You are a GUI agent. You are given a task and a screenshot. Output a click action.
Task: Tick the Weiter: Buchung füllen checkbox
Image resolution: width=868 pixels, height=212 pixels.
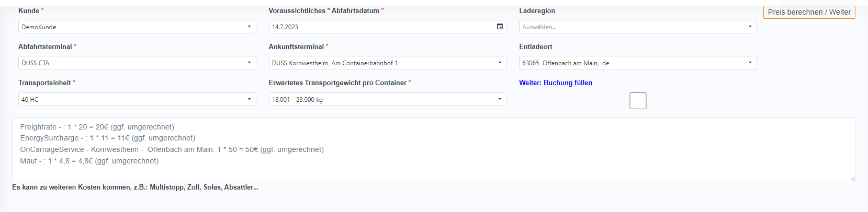point(638,101)
